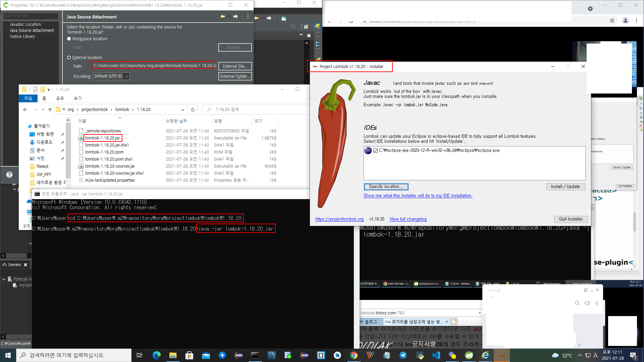Image resolution: width=644 pixels, height=362 pixels.
Task: Click the refresh icon beside the address bar
Action: 193,110
